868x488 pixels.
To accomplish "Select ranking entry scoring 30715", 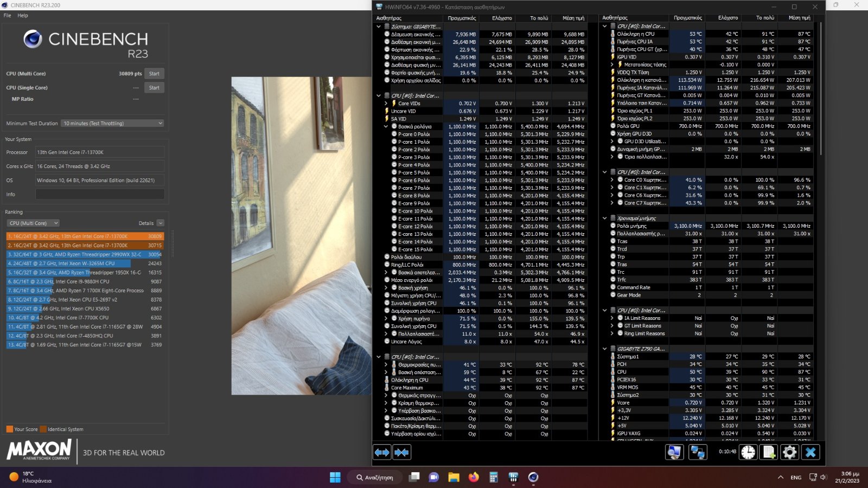I will coord(85,245).
